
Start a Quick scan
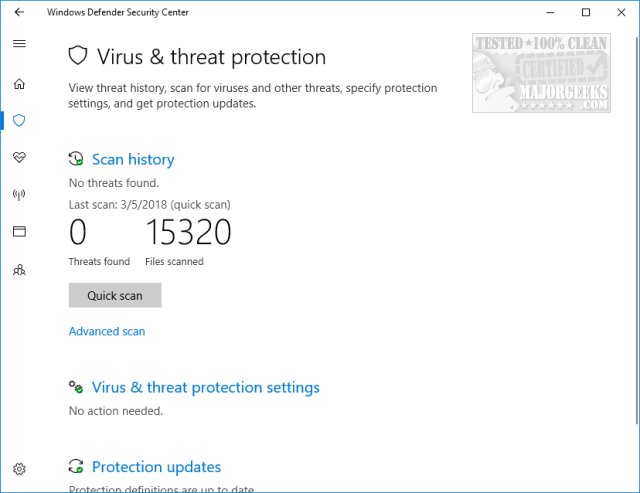115,295
